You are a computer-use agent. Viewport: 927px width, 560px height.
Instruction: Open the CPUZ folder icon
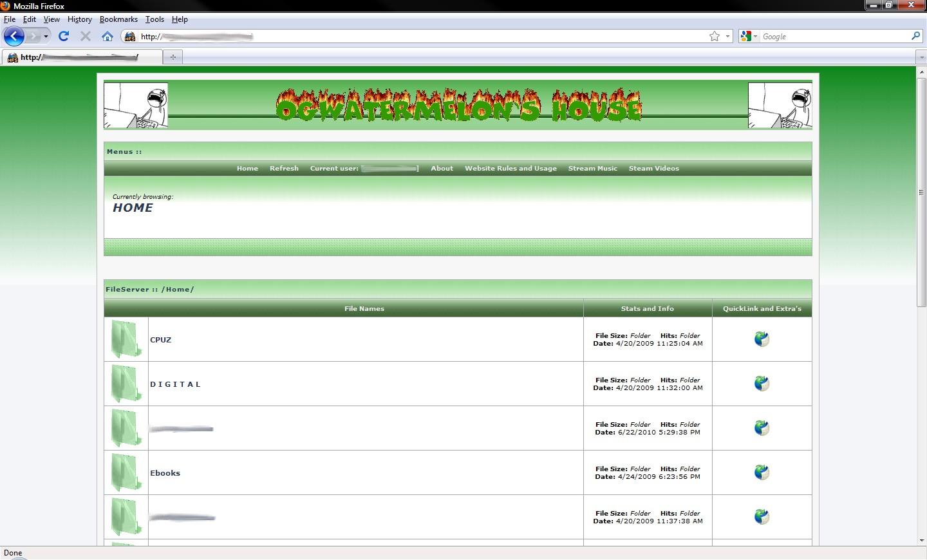pyautogui.click(x=126, y=339)
